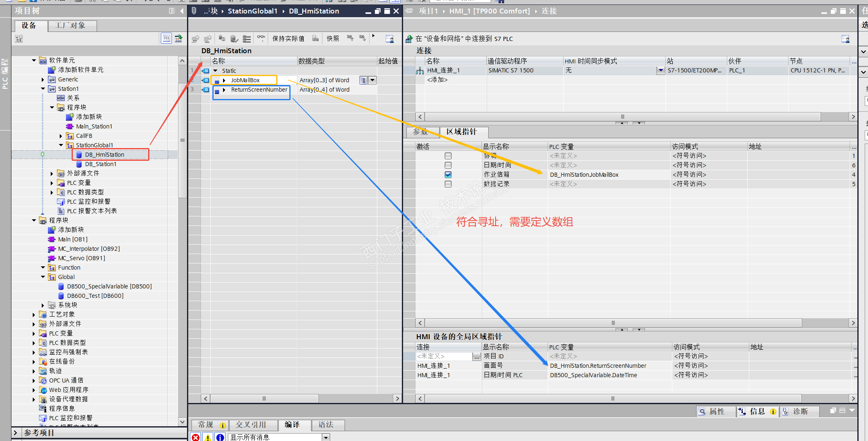This screenshot has width=868, height=441.
Task: Click the connect in Devices & Networks icon
Action: (409, 39)
